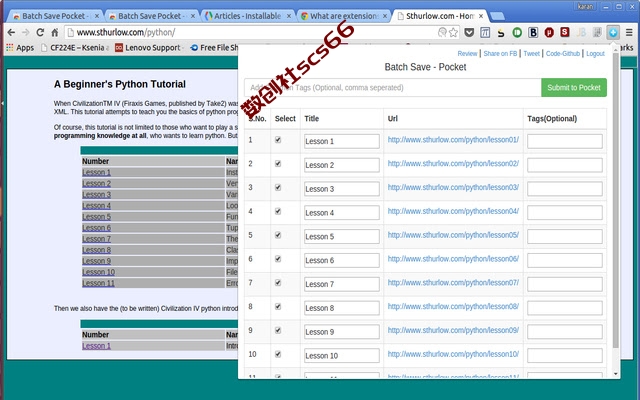Switch to the second Batch Save Pocket tab
Viewport: 640px width, 400px height.
(152, 16)
